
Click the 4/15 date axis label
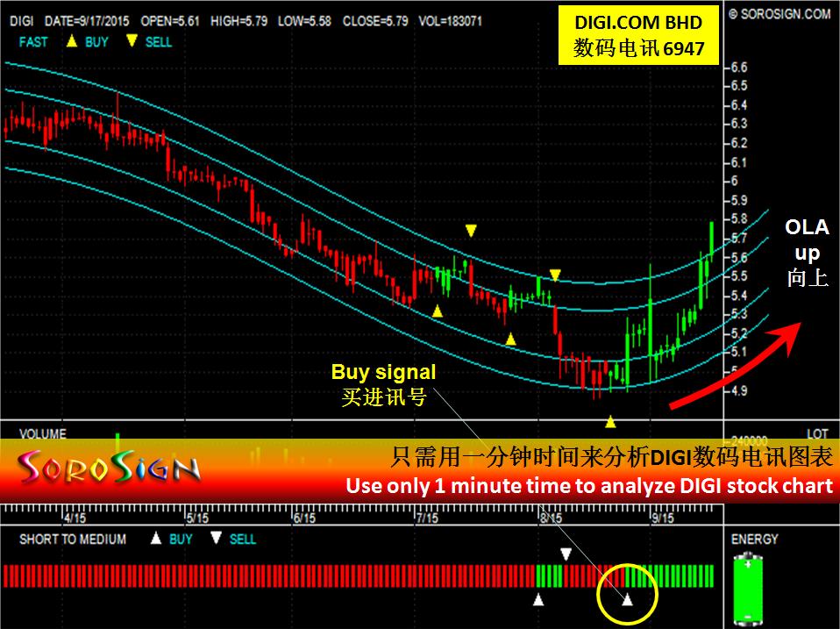point(75,518)
